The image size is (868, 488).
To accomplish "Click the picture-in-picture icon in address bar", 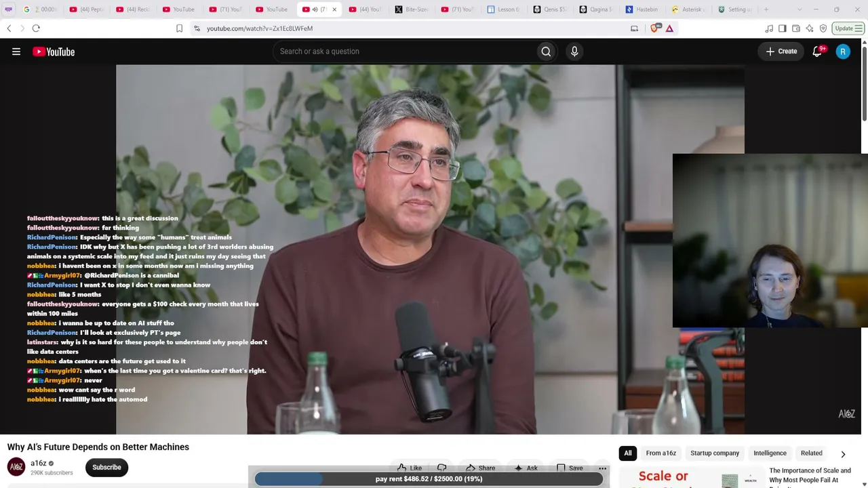I will [634, 28].
